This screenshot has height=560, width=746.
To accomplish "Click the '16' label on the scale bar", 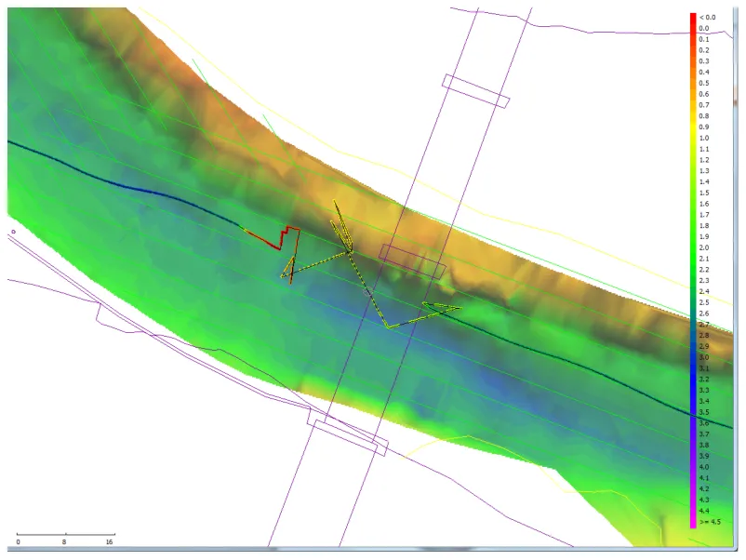I will point(110,542).
